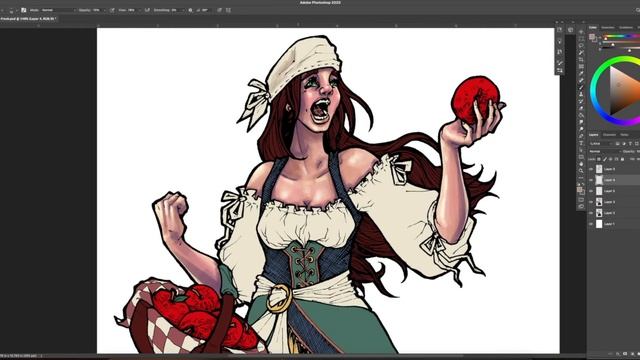Image resolution: width=640 pixels, height=360 pixels.
Task: Switch to the Color panel tab
Action: (x=593, y=27)
